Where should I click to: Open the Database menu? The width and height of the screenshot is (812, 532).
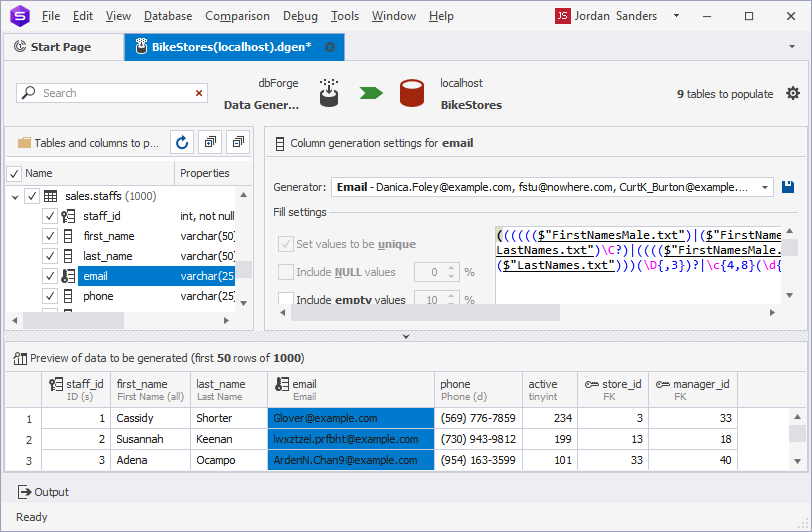tap(168, 16)
